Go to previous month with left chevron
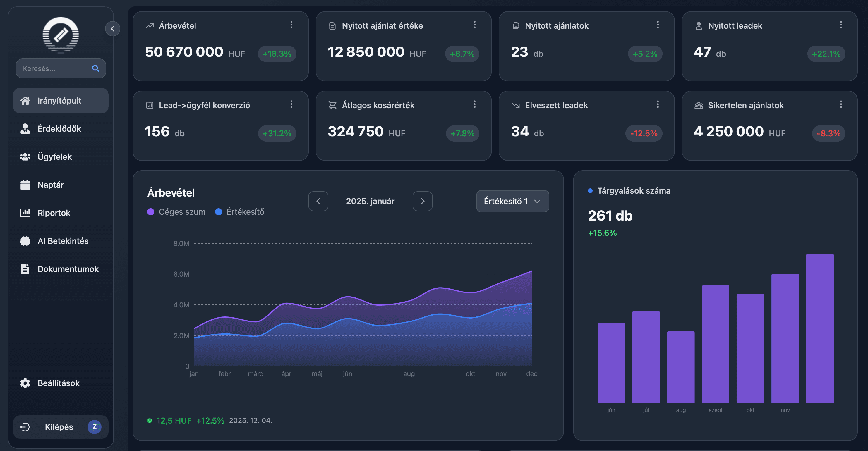The height and width of the screenshot is (451, 868). pyautogui.click(x=318, y=201)
